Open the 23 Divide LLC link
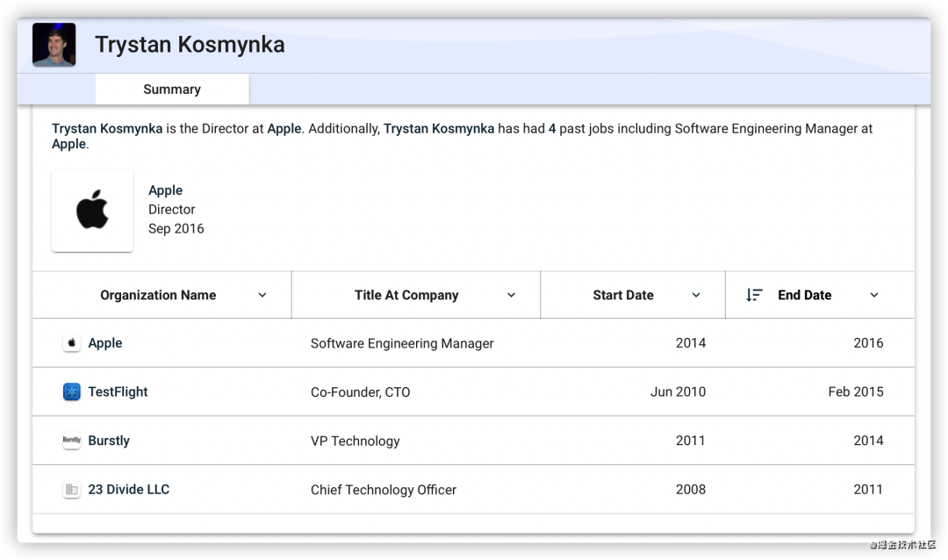The image size is (948, 560). tap(129, 490)
